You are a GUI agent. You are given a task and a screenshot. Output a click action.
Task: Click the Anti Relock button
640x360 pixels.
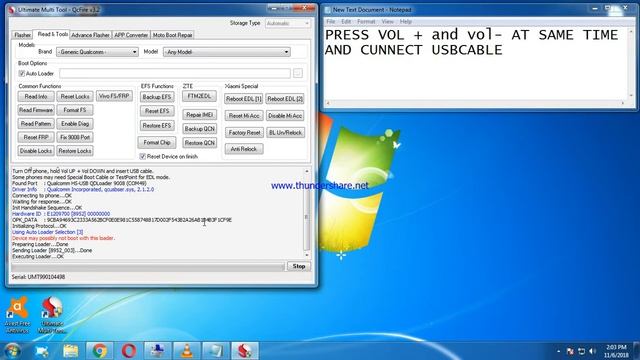(244, 149)
